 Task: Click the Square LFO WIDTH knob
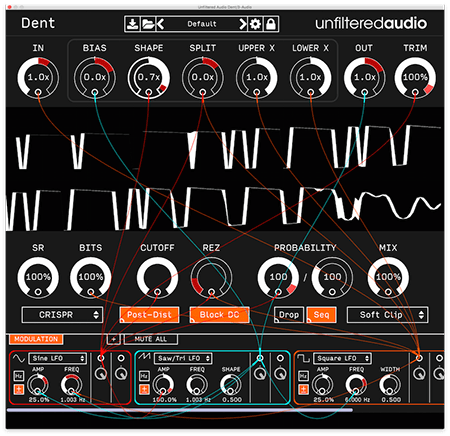(x=390, y=384)
